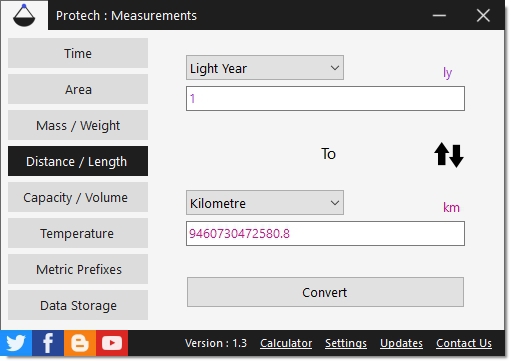Open the Twitter social link icon
Screen dimensions: 512x361
(16, 343)
